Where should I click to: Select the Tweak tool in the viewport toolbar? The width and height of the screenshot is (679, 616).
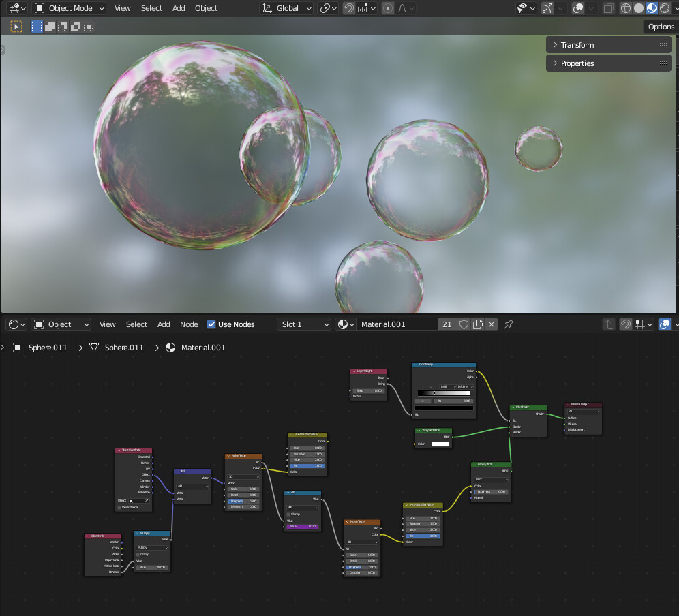click(x=16, y=26)
